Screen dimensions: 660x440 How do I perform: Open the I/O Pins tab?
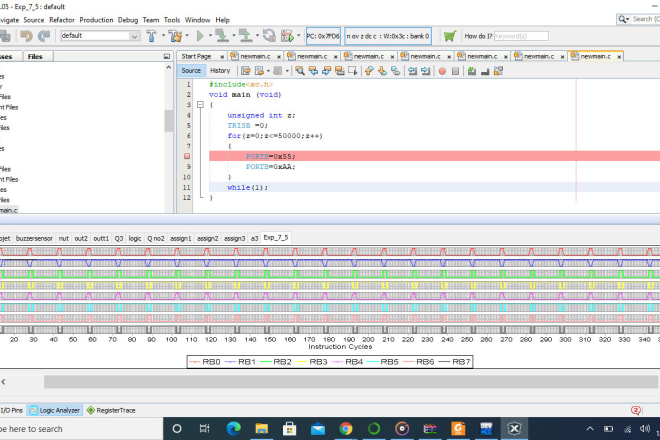[12, 410]
